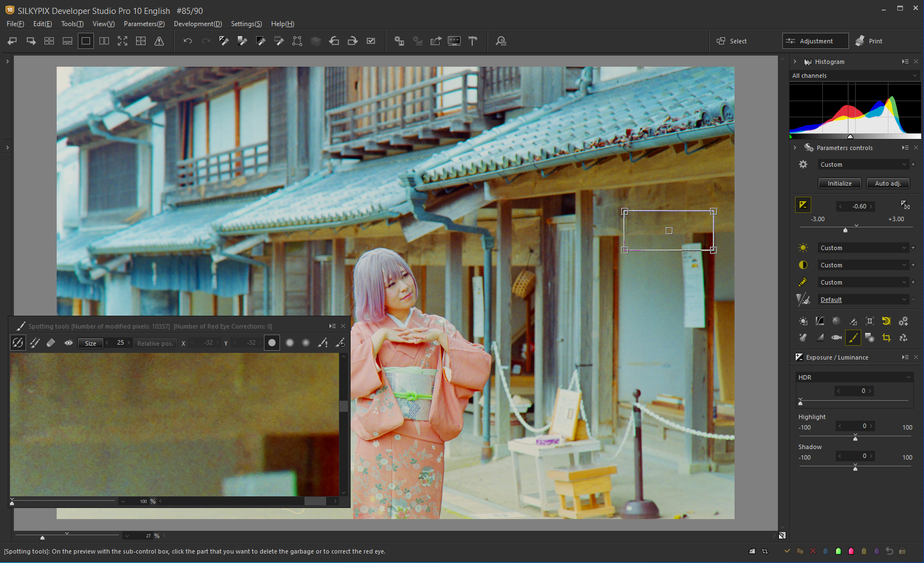Click Auto adj. button

tap(888, 183)
